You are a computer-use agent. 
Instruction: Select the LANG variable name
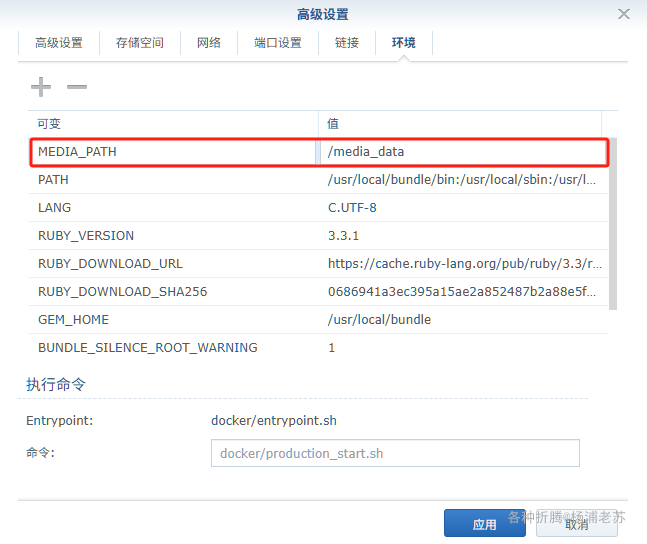pyautogui.click(x=54, y=208)
